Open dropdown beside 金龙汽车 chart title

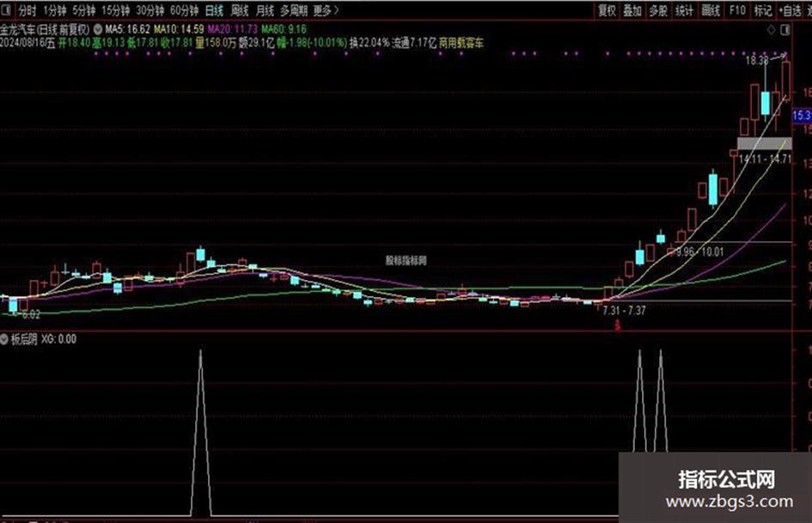(97, 29)
